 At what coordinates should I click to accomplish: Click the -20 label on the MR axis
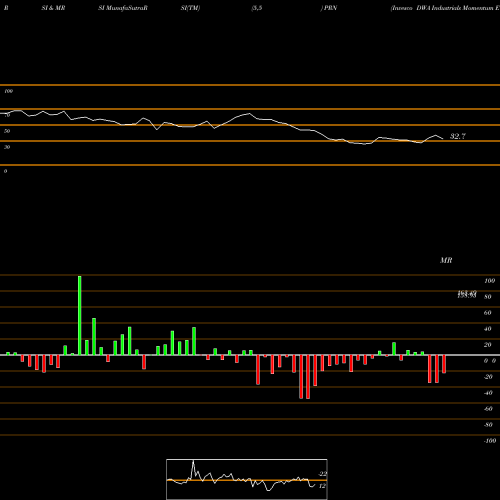[488, 377]
